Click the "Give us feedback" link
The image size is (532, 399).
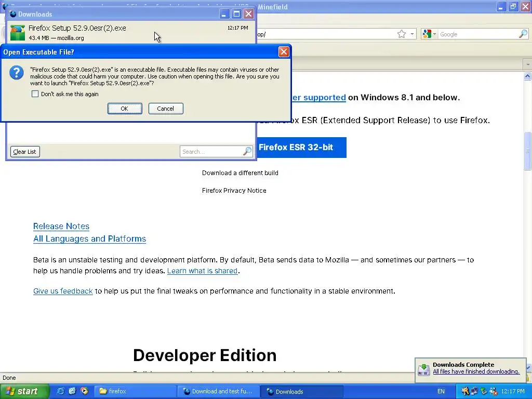pyautogui.click(x=63, y=291)
